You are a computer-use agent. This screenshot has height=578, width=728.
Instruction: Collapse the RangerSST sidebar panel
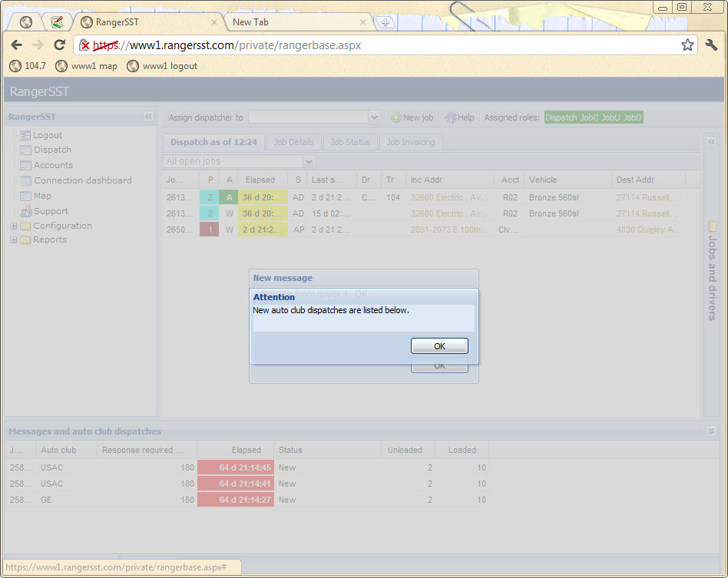tap(149, 117)
